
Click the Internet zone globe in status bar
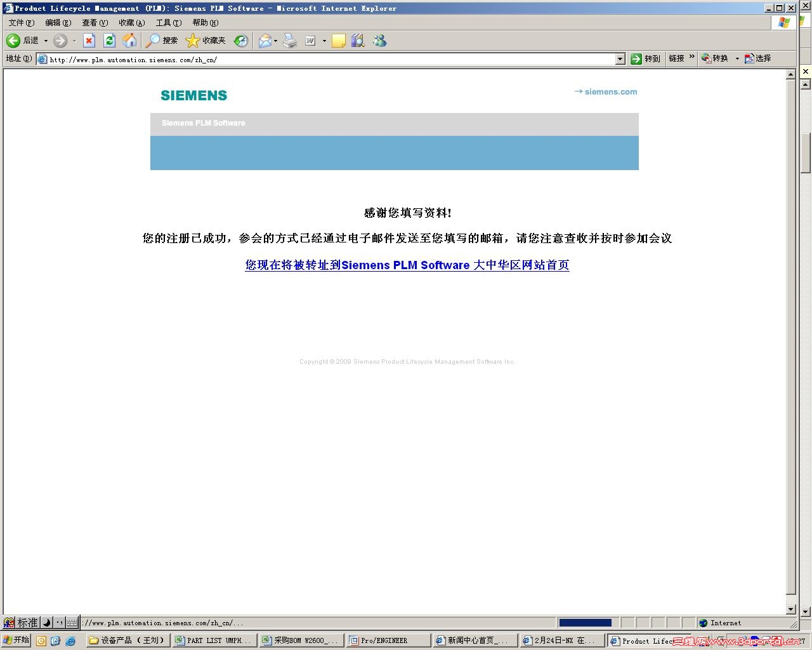(x=703, y=623)
